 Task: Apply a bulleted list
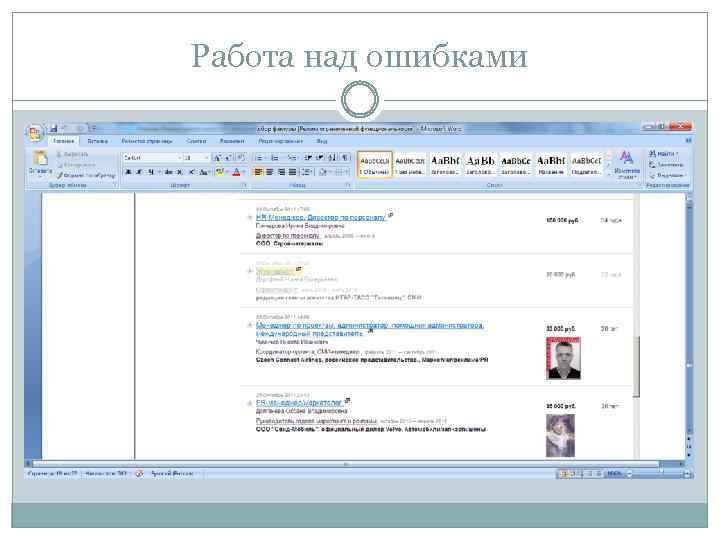point(259,158)
